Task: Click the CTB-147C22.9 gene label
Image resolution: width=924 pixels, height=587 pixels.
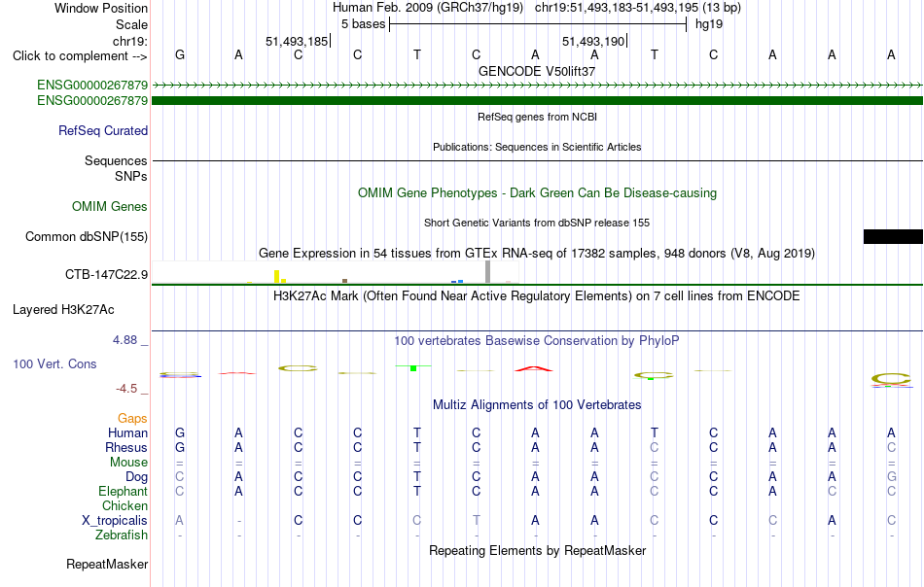Action: (107, 274)
